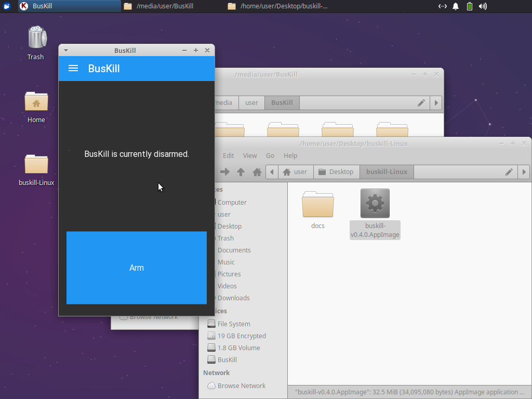Open the BusKill hamburger menu

point(73,69)
